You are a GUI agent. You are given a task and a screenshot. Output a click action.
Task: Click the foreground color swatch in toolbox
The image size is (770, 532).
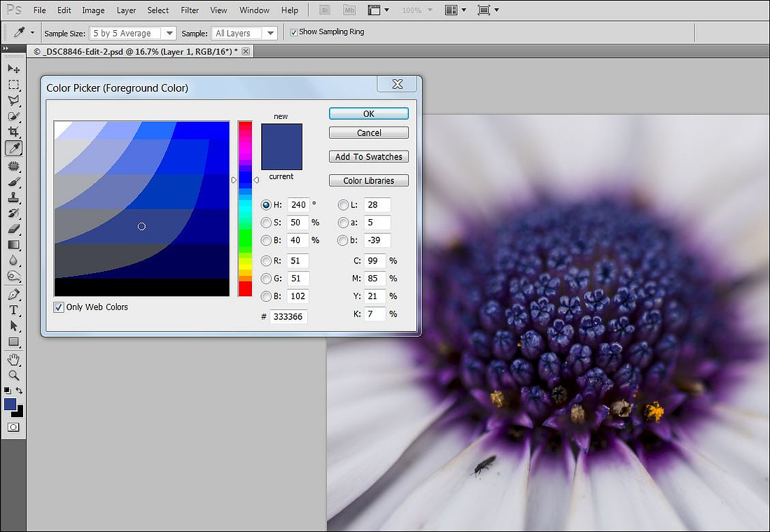10,405
